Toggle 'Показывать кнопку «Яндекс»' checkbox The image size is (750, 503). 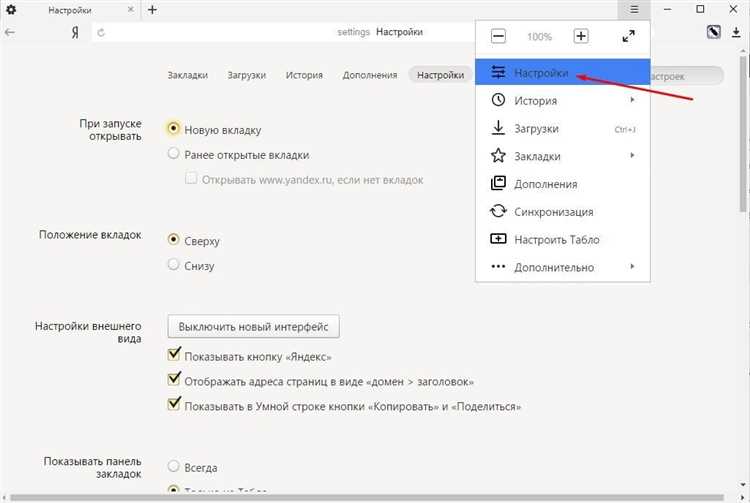click(174, 354)
